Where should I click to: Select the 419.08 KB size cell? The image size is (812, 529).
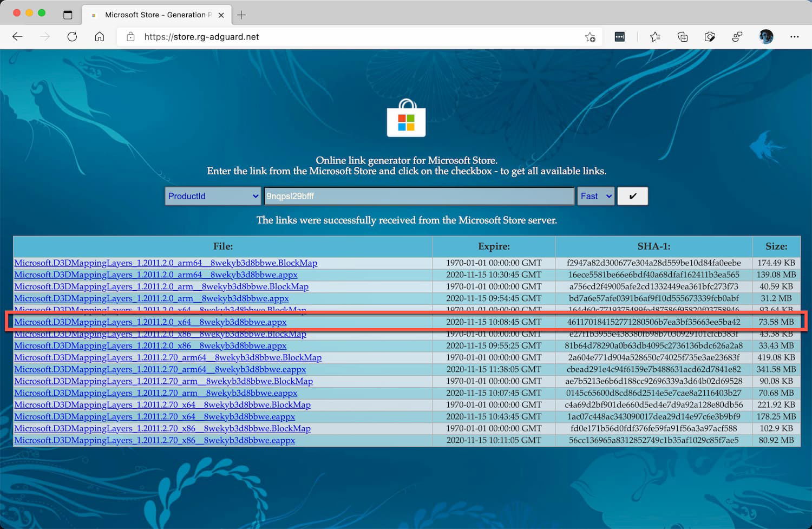coord(776,357)
